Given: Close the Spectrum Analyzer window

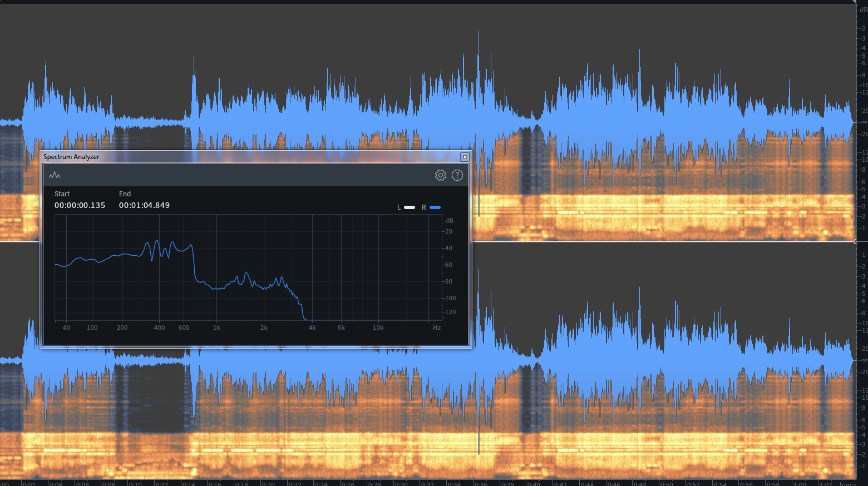Looking at the screenshot, I should [465, 157].
